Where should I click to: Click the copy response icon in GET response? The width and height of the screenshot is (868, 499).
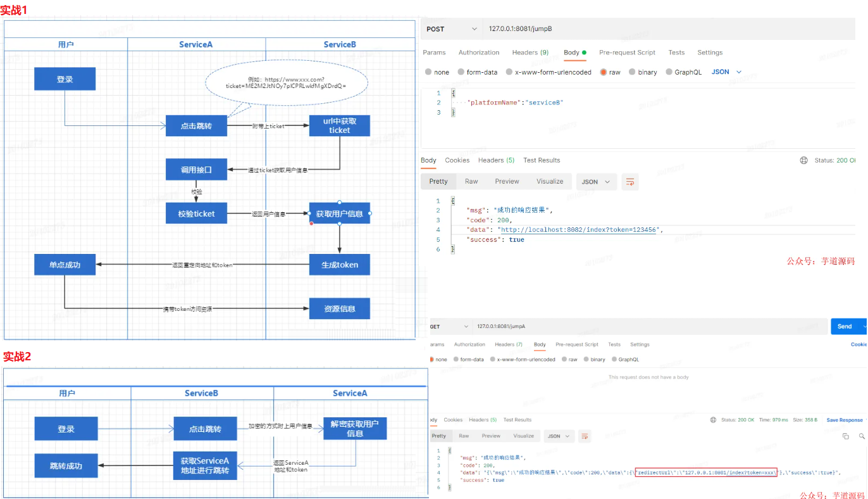point(846,436)
